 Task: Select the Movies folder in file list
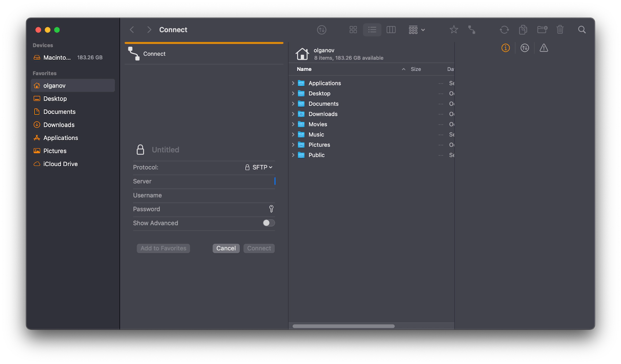click(372, 125)
